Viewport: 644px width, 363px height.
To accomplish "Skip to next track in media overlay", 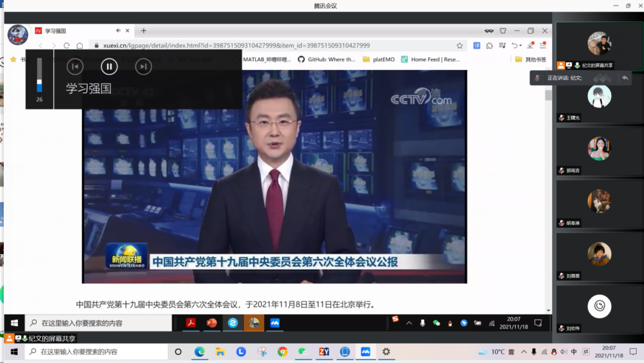I will click(x=143, y=66).
